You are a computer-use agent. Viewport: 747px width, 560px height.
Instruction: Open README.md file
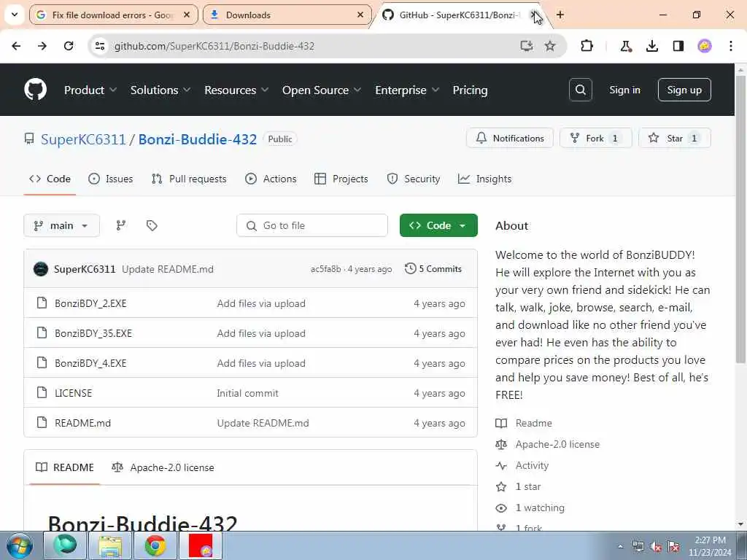coord(83,423)
